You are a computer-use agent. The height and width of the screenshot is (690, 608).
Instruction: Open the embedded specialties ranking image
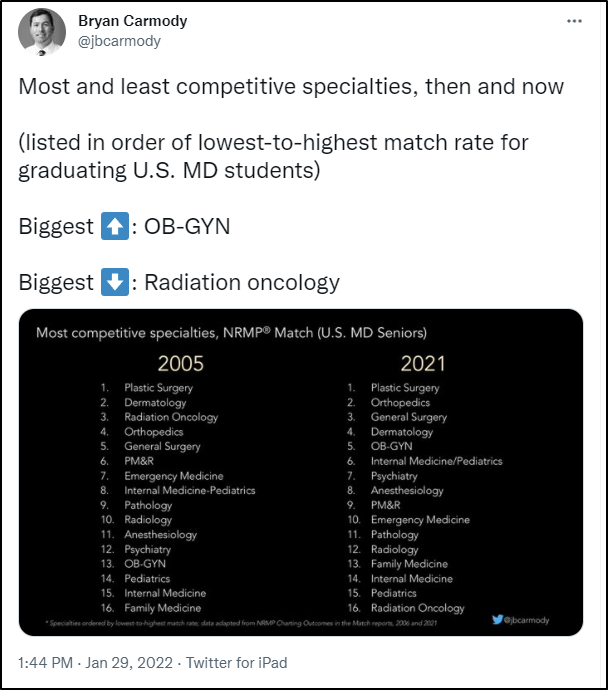point(300,472)
